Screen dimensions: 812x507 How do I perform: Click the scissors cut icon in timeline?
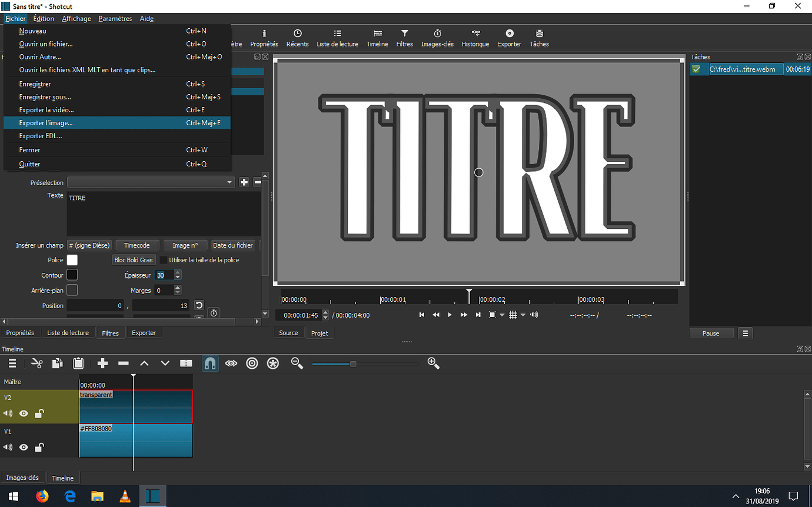tap(37, 363)
